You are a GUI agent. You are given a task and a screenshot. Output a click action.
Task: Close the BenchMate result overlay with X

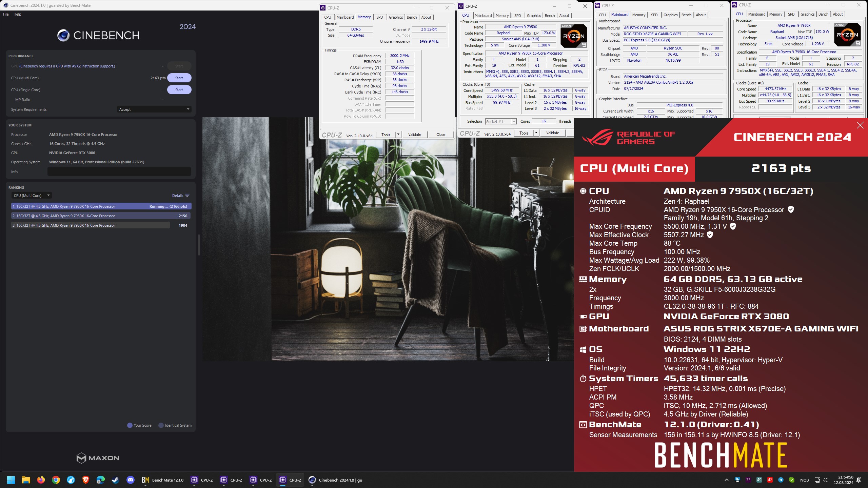click(x=860, y=125)
